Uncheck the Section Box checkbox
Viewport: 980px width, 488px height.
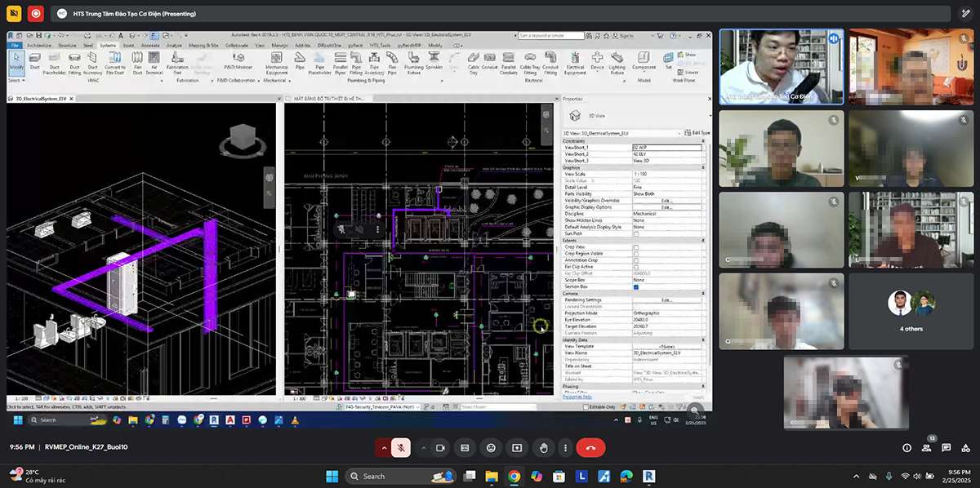click(x=636, y=286)
